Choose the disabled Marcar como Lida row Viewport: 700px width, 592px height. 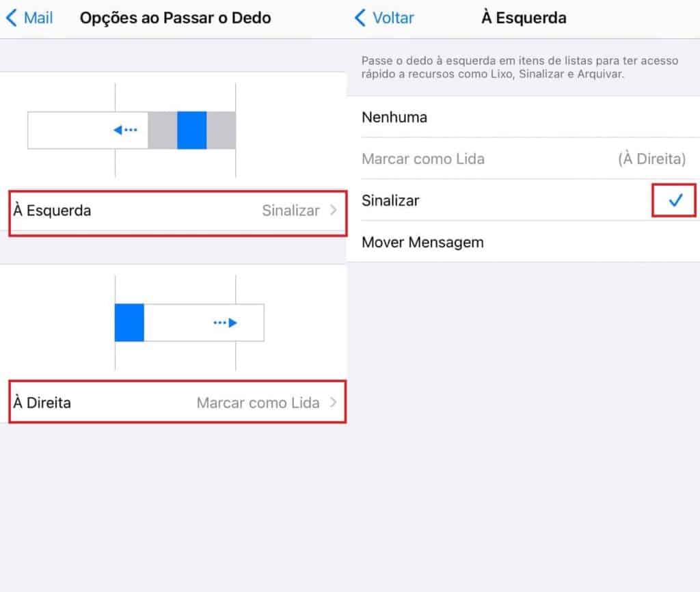523,159
